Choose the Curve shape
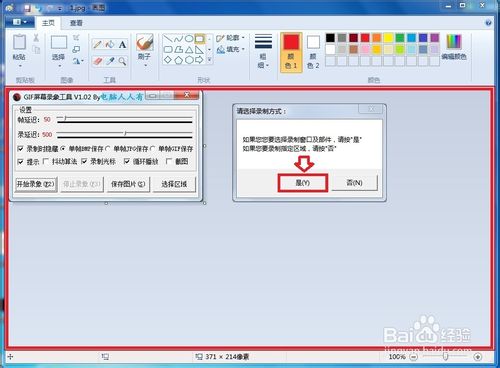 coord(178,39)
